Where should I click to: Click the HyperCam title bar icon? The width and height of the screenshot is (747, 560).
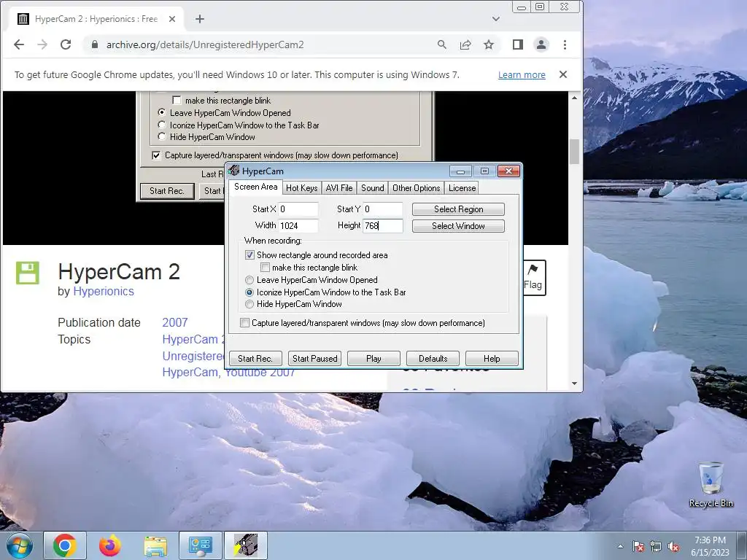click(x=233, y=171)
